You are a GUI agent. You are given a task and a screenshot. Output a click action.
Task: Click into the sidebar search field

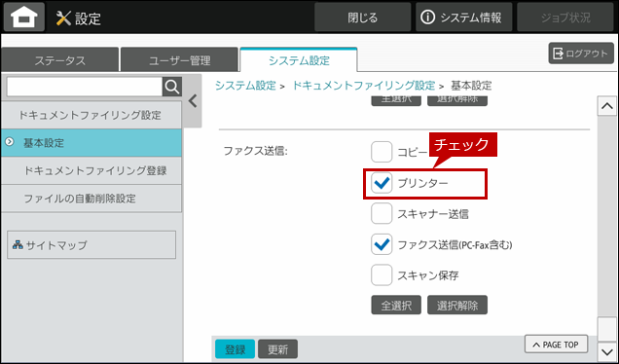(x=85, y=87)
